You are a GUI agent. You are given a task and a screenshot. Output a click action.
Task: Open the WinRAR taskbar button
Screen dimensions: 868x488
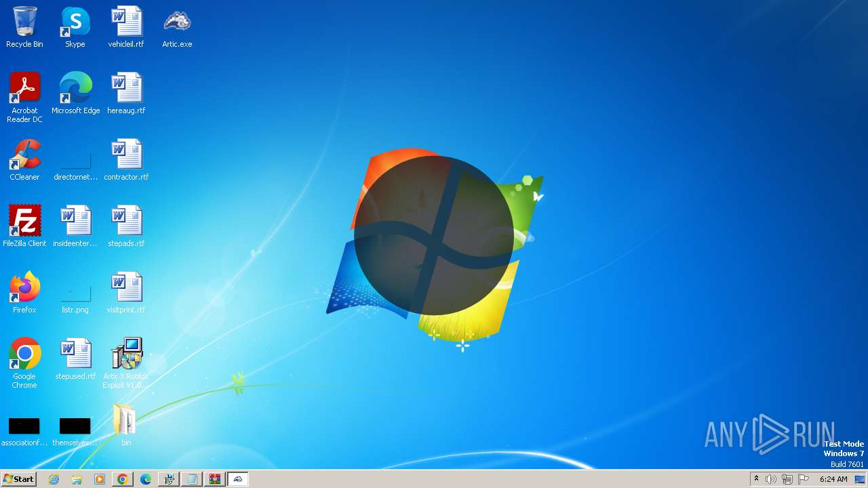point(215,479)
